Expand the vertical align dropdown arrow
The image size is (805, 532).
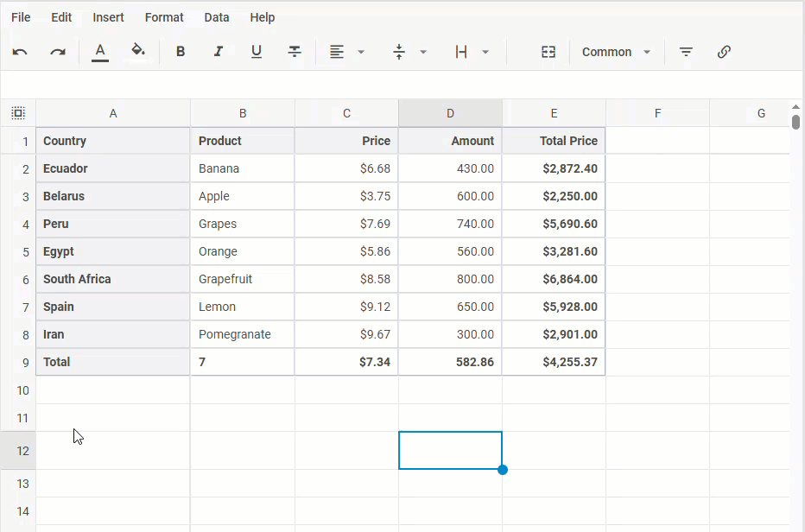tap(423, 52)
